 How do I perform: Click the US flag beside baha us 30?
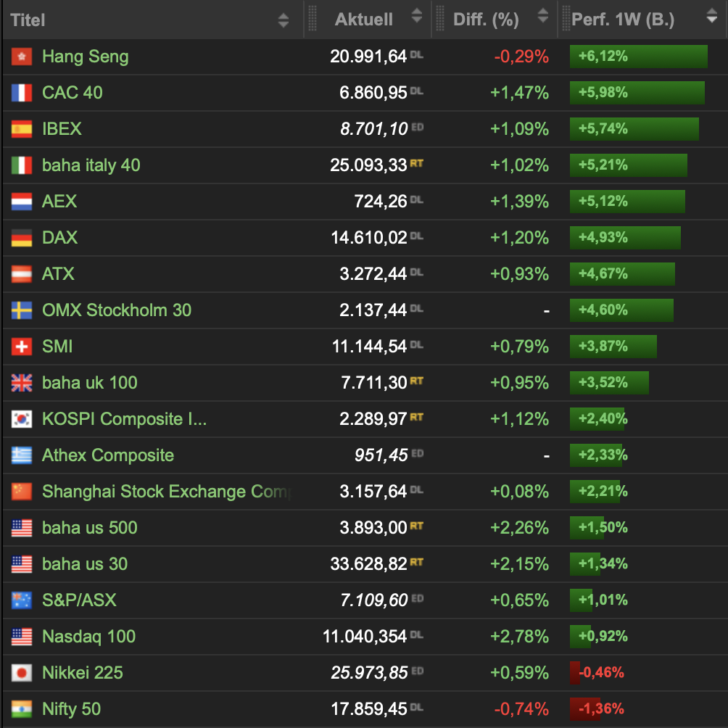[x=22, y=563]
